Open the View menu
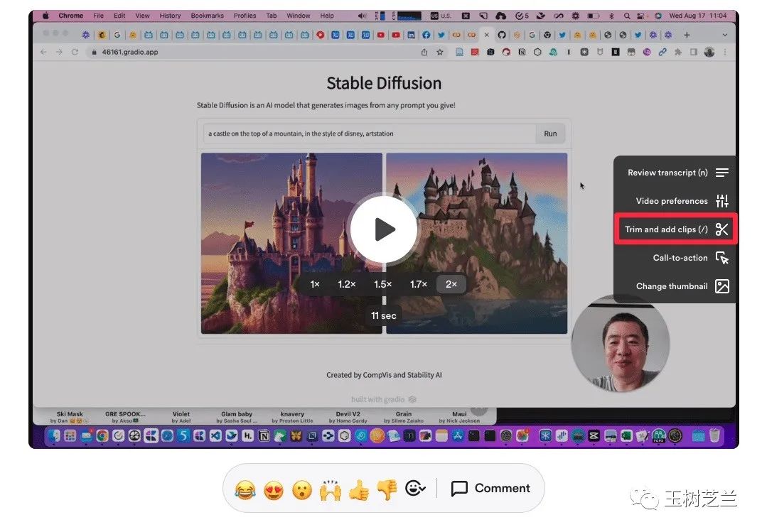762x532 pixels. point(142,16)
